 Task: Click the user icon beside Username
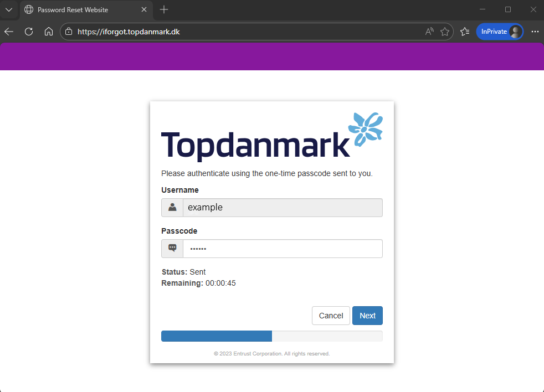click(x=172, y=208)
